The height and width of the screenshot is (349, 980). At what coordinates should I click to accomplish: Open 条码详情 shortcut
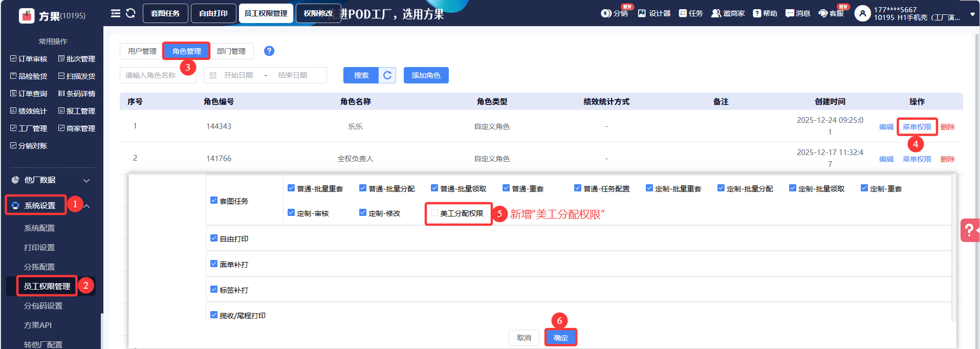pyautogui.click(x=77, y=94)
